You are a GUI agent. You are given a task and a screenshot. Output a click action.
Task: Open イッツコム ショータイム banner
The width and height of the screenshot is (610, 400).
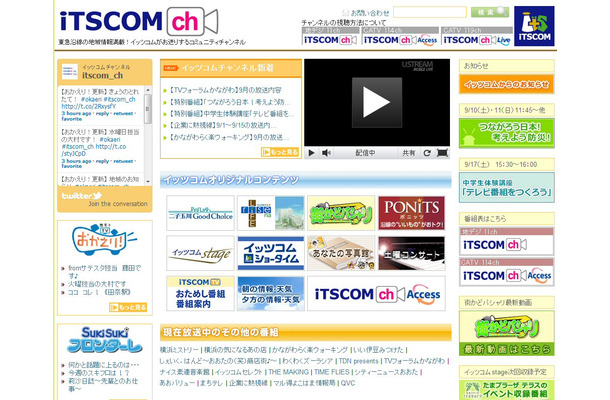coord(271,253)
